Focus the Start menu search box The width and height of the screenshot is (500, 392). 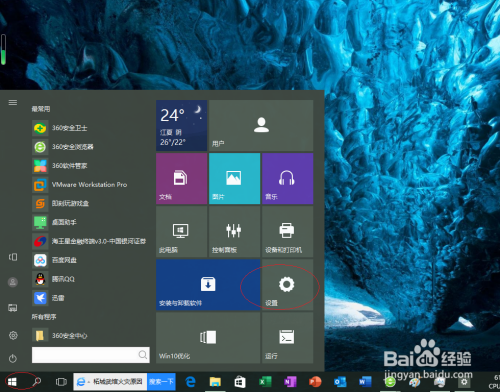[x=91, y=355]
